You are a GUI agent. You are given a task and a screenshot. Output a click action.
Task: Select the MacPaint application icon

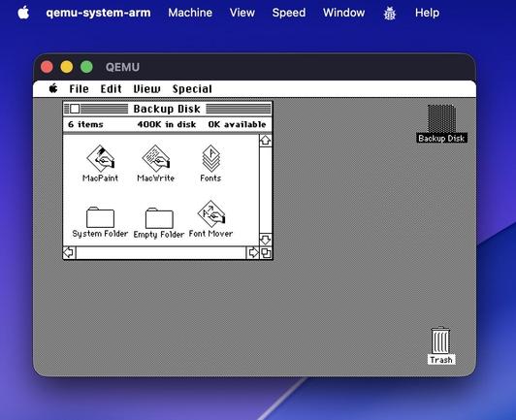point(101,158)
